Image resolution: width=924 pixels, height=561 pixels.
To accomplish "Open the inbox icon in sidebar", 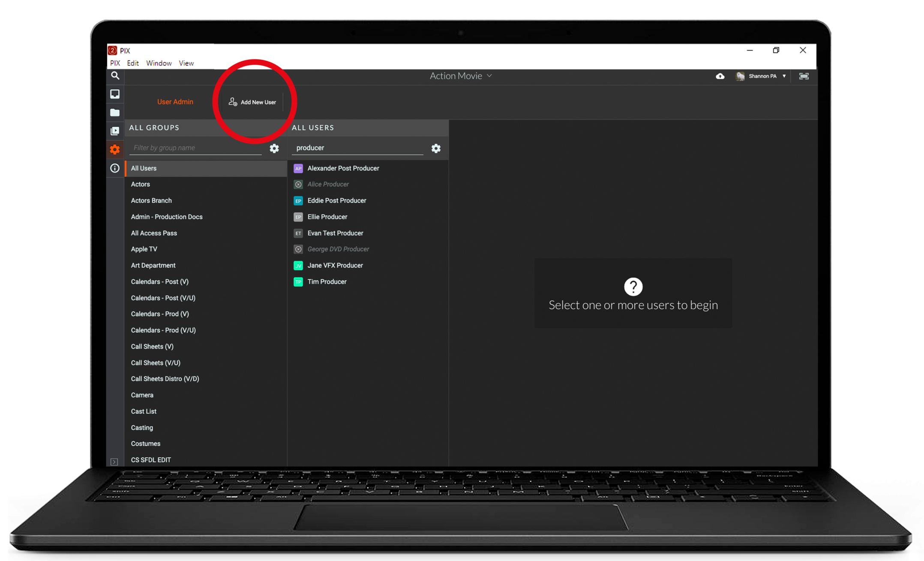I will 115,94.
